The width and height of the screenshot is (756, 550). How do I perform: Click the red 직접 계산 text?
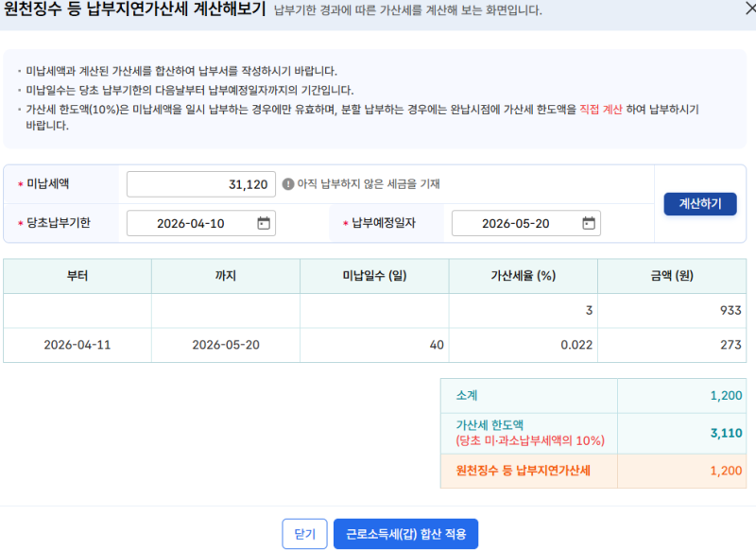coord(600,110)
